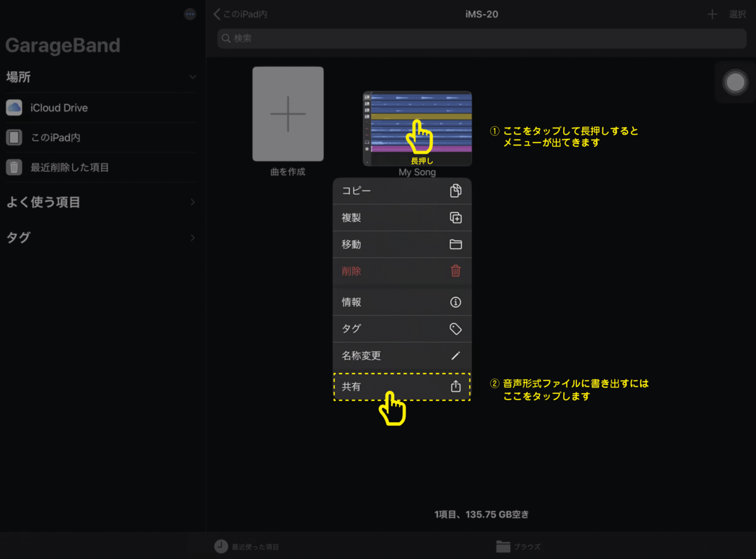The width and height of the screenshot is (756, 559).
Task: Tap the trash icon for 最近削除した項目
Action: (x=14, y=167)
